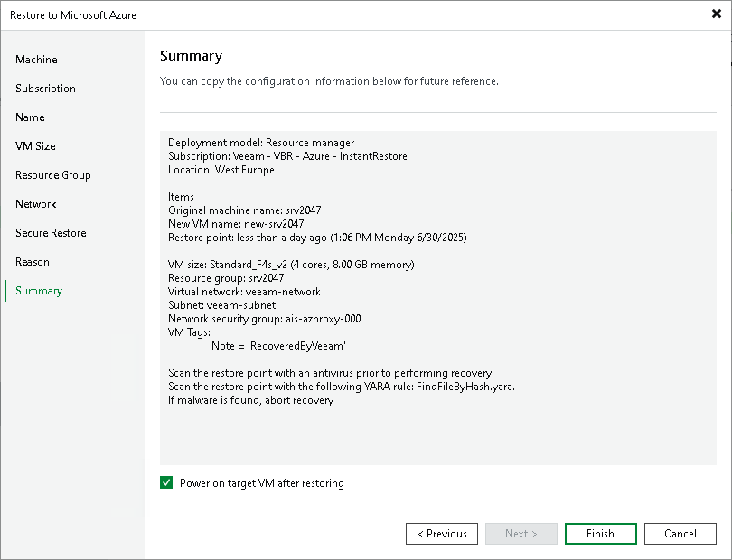Click 'Network security group: ais-azproxy-000' line
Viewport: 732px width, 560px height.
265,319
